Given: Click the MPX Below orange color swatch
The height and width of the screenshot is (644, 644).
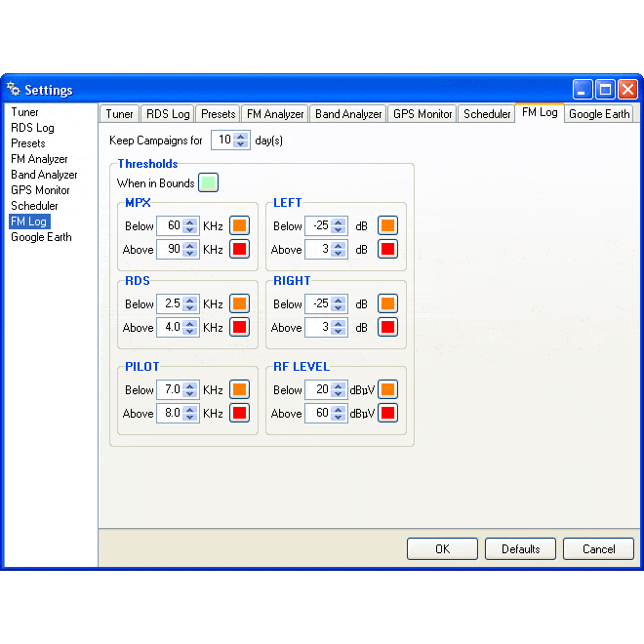Looking at the screenshot, I should [x=239, y=225].
